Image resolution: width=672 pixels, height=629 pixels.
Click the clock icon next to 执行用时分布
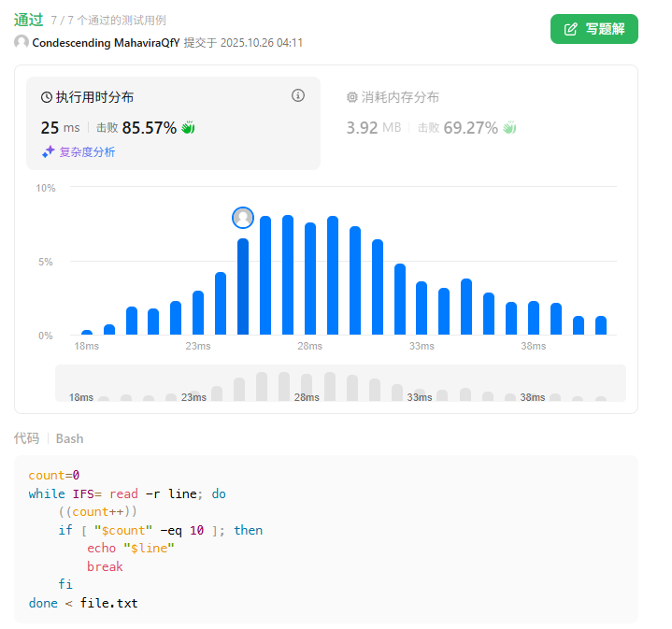[x=47, y=97]
